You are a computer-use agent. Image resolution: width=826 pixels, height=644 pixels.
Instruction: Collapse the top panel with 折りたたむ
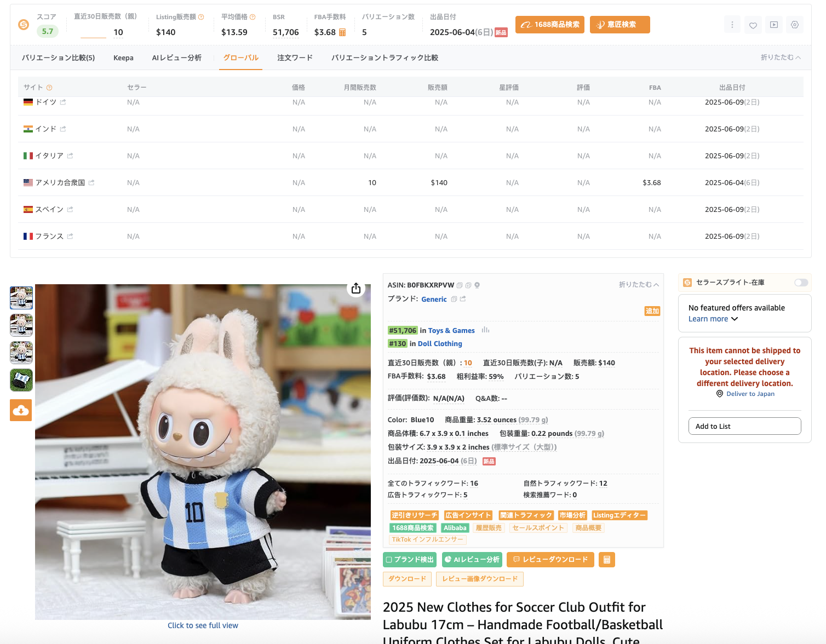pos(781,58)
